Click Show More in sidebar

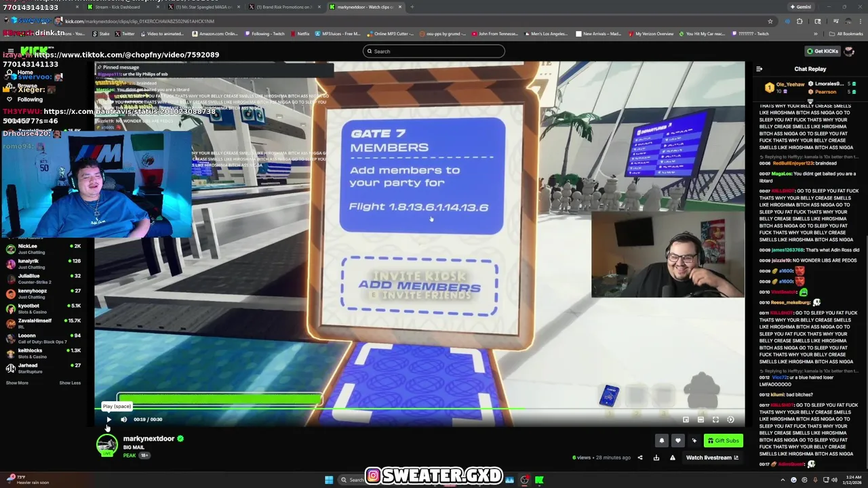point(17,383)
